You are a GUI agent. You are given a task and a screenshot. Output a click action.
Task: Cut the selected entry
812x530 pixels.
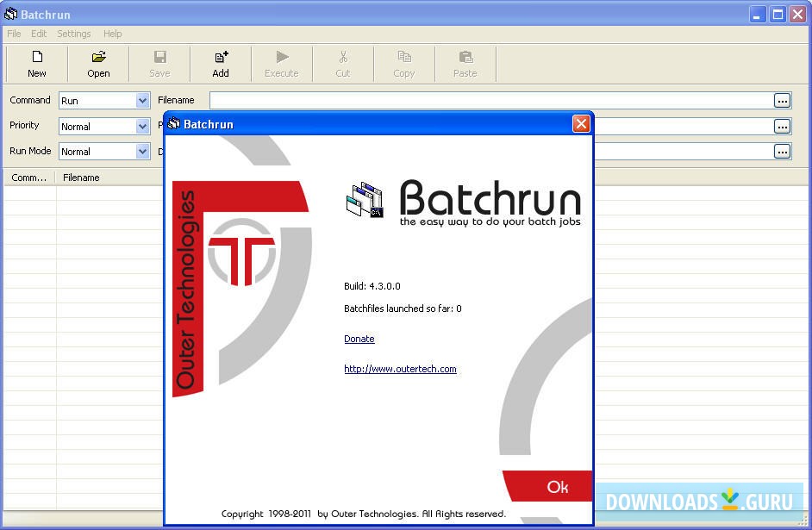pos(342,63)
